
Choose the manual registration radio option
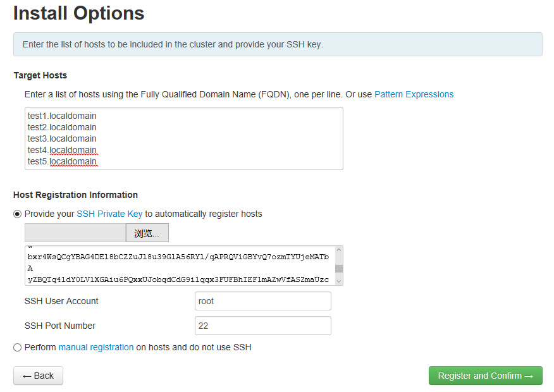(x=18, y=347)
